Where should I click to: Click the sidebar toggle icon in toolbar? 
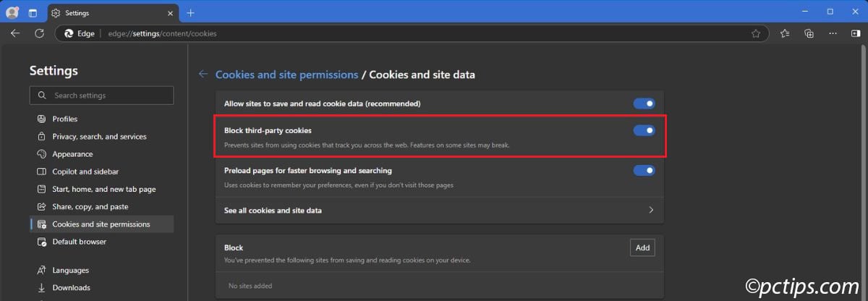pos(856,33)
